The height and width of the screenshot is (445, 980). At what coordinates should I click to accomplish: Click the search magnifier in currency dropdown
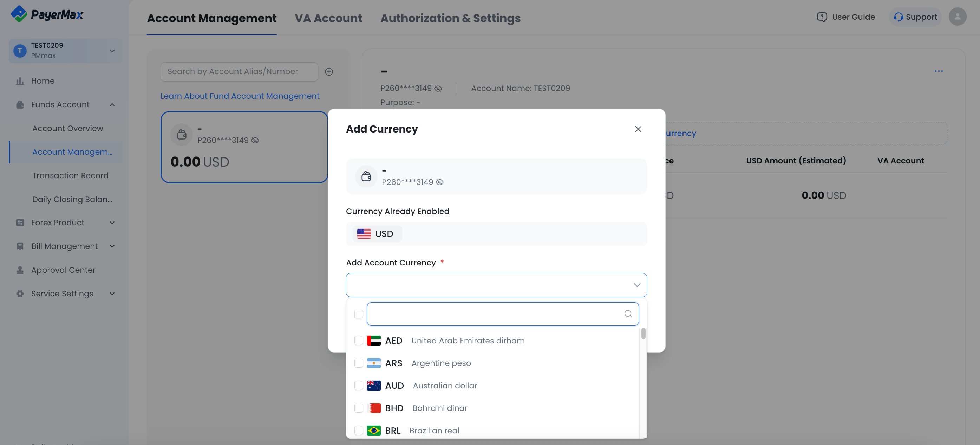pos(628,314)
